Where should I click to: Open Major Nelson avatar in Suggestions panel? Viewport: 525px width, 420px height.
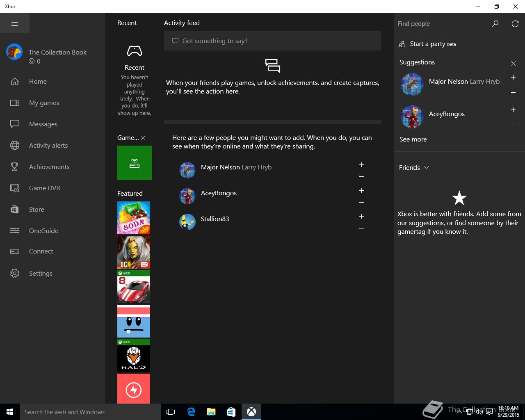tap(412, 84)
